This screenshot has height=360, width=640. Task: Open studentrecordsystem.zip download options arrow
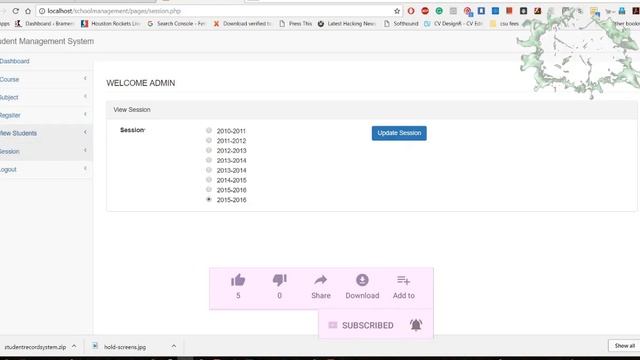(74, 346)
